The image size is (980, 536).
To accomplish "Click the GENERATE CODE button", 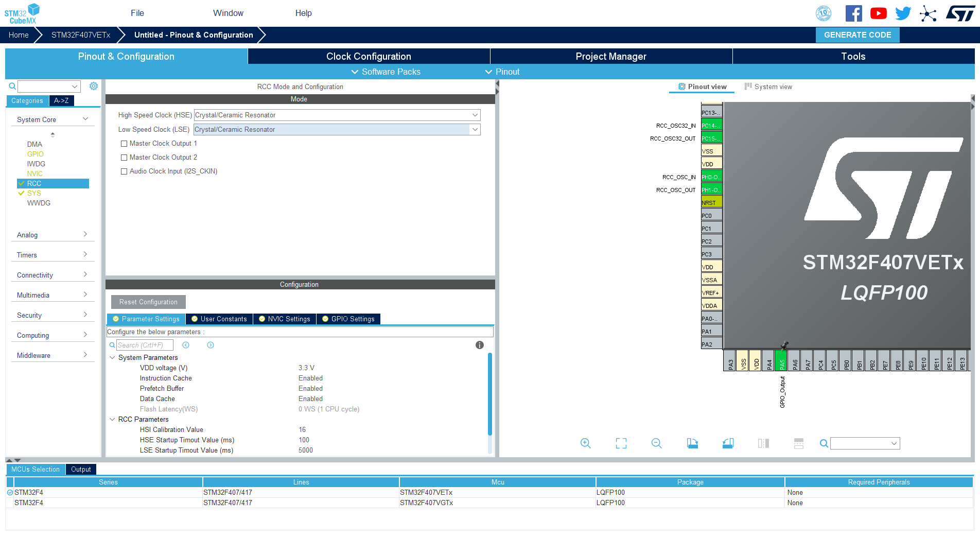I will (857, 35).
